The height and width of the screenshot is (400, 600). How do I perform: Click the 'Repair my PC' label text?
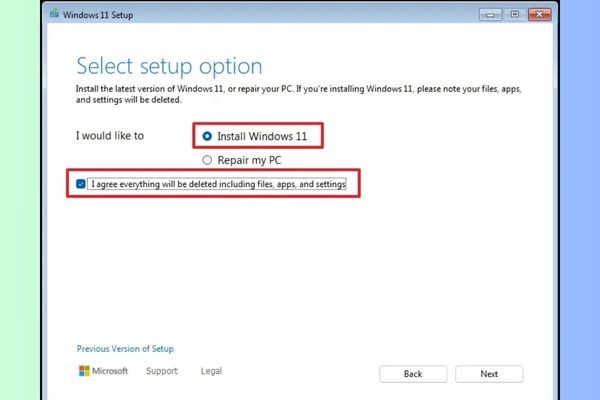pos(248,159)
